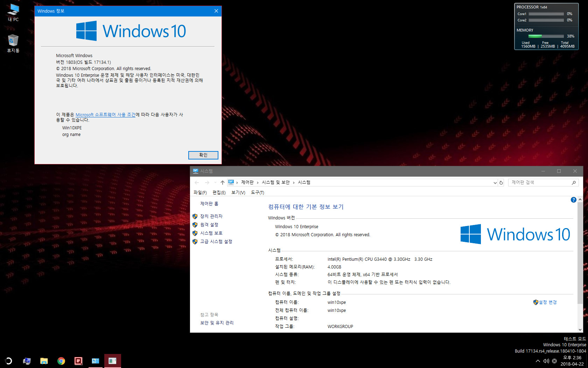Open the 편집(E) menu
Viewport: 588px width, 368px height.
pyautogui.click(x=219, y=192)
